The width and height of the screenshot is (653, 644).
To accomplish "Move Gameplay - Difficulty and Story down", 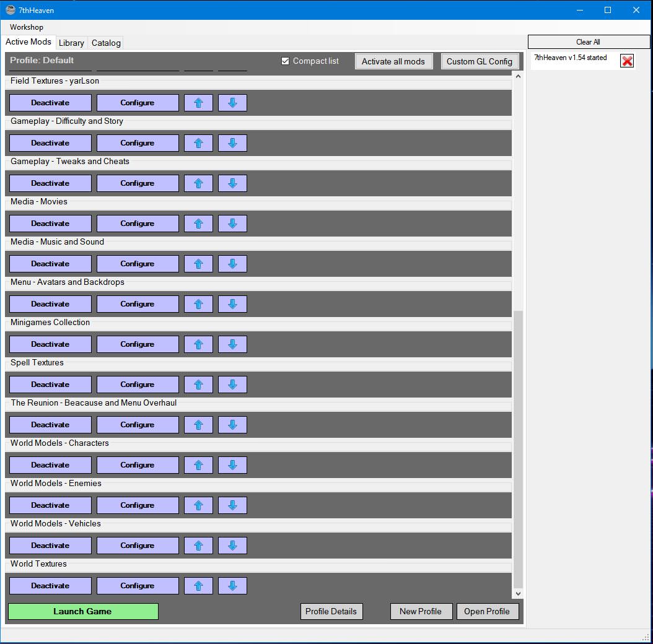I will pyautogui.click(x=232, y=143).
